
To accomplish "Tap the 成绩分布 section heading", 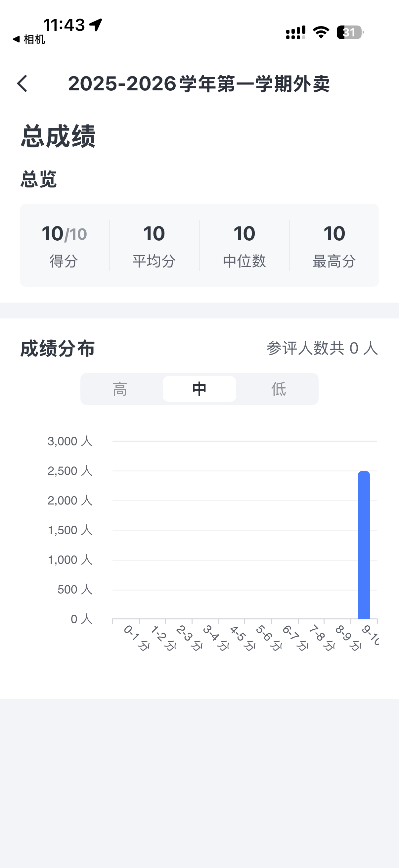I will click(x=58, y=348).
